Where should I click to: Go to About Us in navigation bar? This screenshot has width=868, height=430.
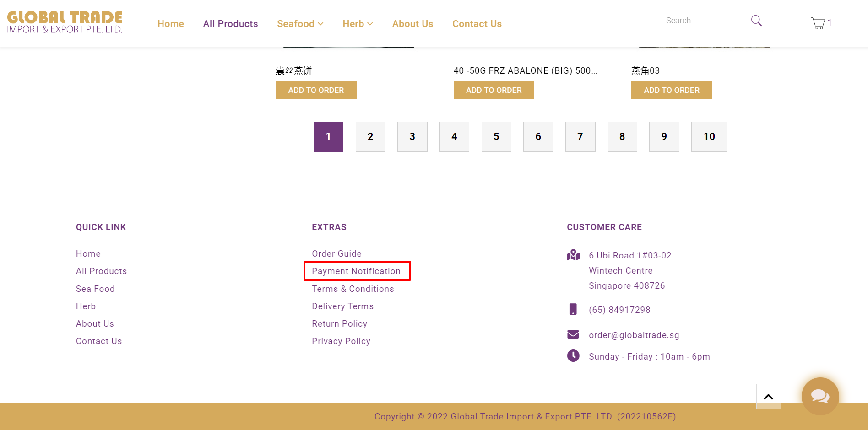click(412, 24)
